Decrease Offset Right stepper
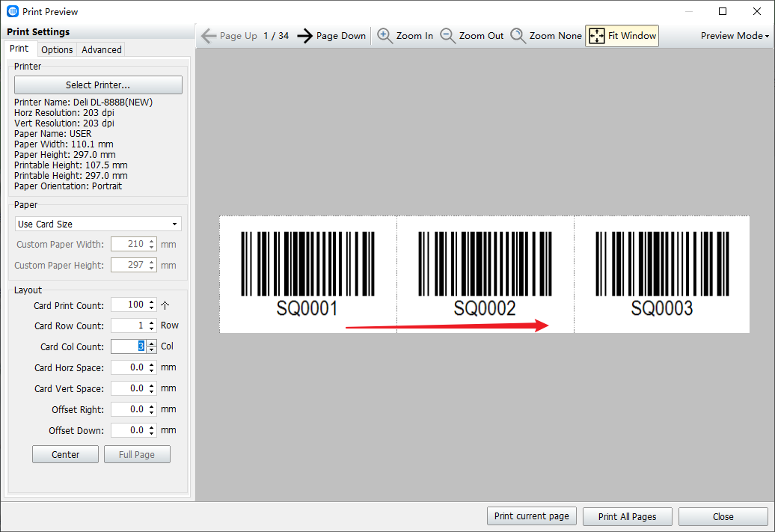Viewport: 775px width, 532px height. click(152, 413)
